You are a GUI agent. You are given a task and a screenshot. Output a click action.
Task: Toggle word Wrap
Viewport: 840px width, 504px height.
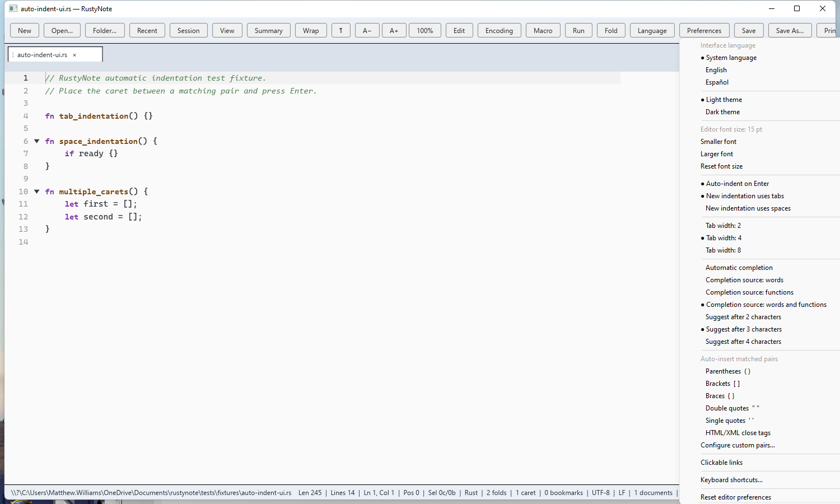pos(311,30)
